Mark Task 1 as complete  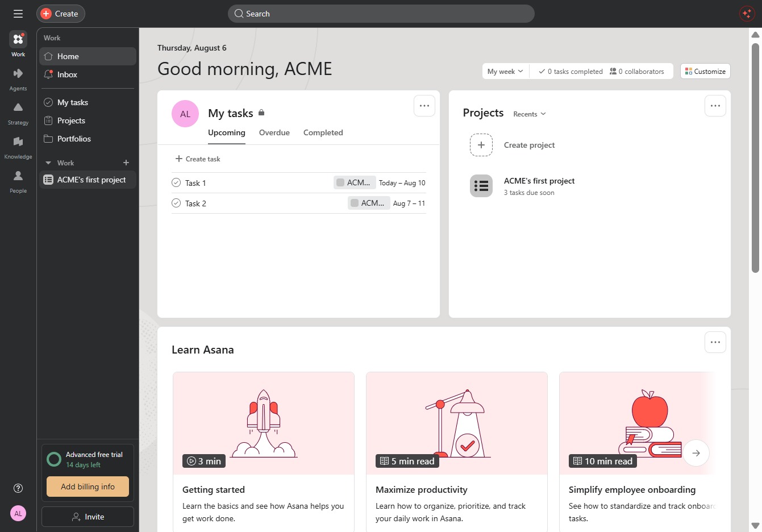(176, 182)
